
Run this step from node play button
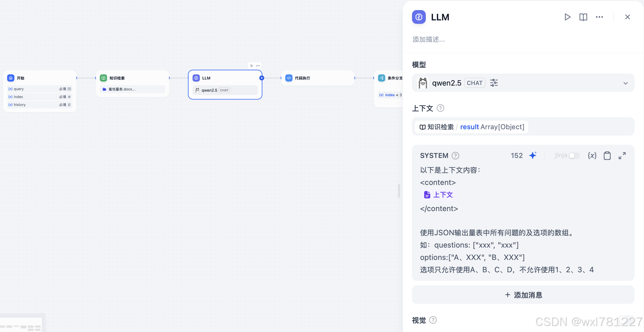[x=252, y=66]
